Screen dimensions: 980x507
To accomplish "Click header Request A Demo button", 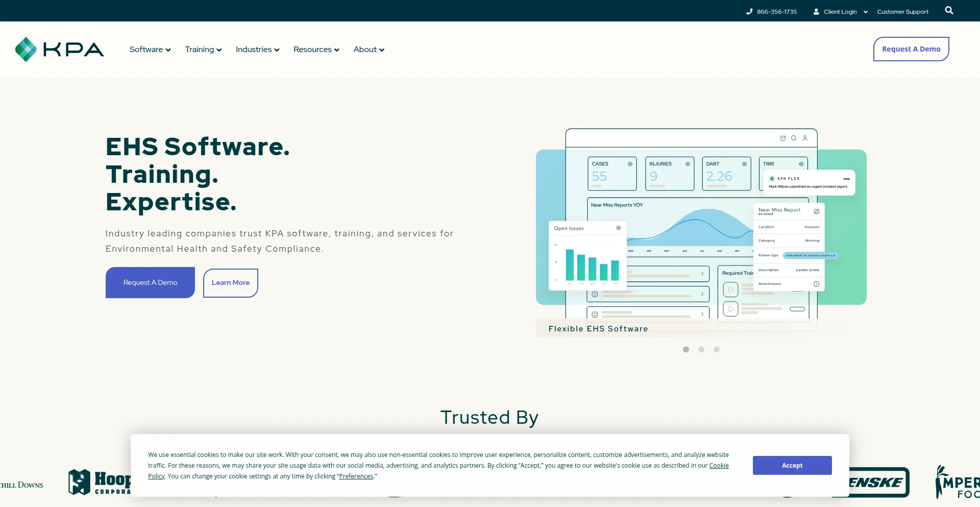I will 911,49.
